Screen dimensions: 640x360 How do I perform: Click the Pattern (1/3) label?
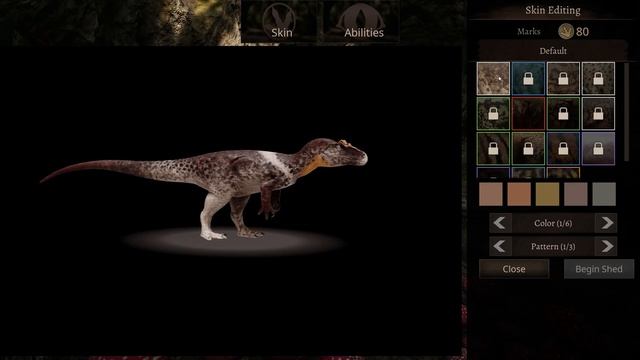tap(553, 247)
